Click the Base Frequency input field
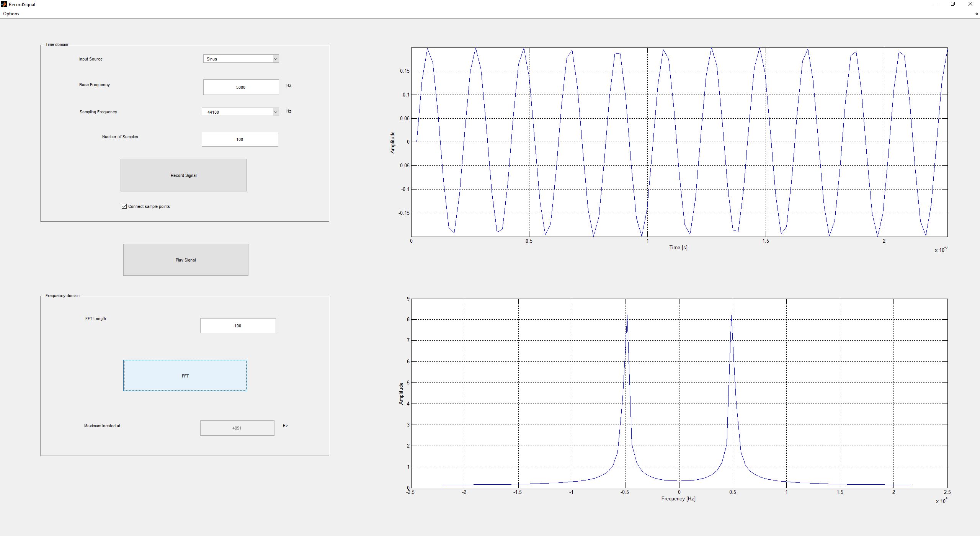The image size is (980, 536). (241, 87)
